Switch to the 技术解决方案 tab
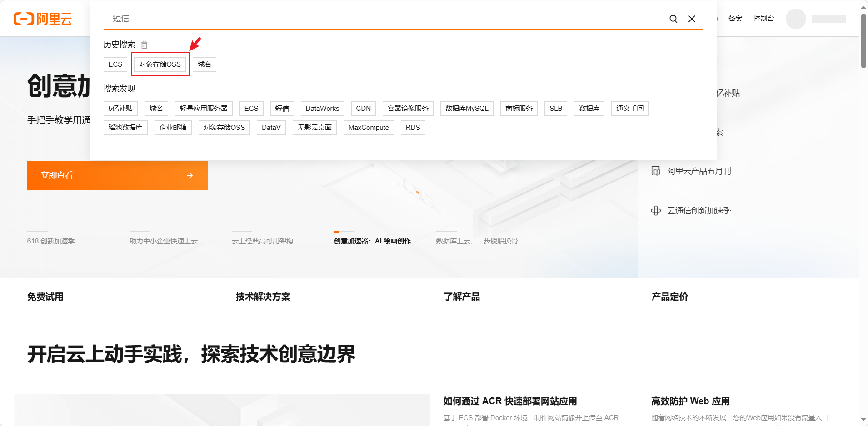Viewport: 868px width, 426px height. tap(263, 297)
